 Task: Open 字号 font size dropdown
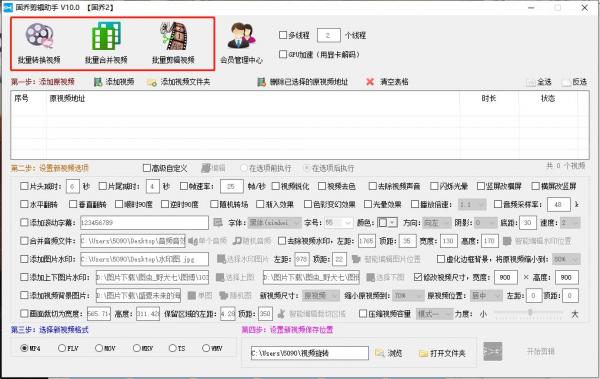338,222
